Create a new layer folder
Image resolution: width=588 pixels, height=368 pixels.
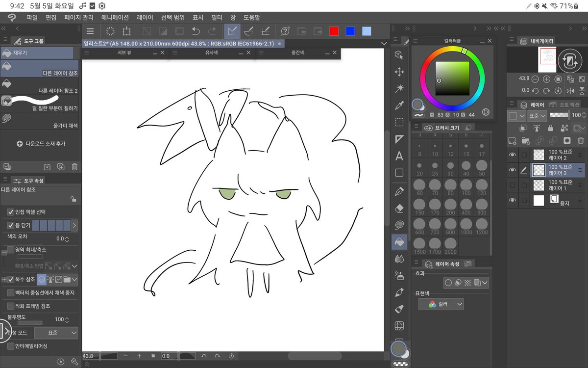click(525, 140)
